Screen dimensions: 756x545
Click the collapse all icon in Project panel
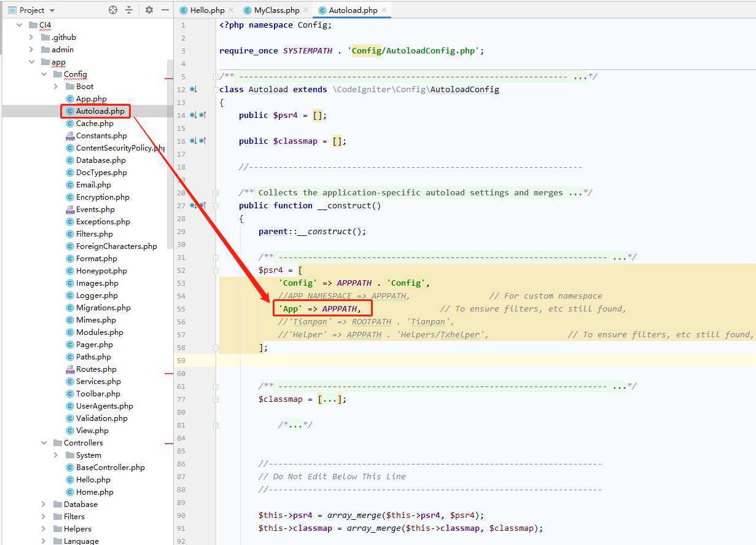pyautogui.click(x=129, y=10)
